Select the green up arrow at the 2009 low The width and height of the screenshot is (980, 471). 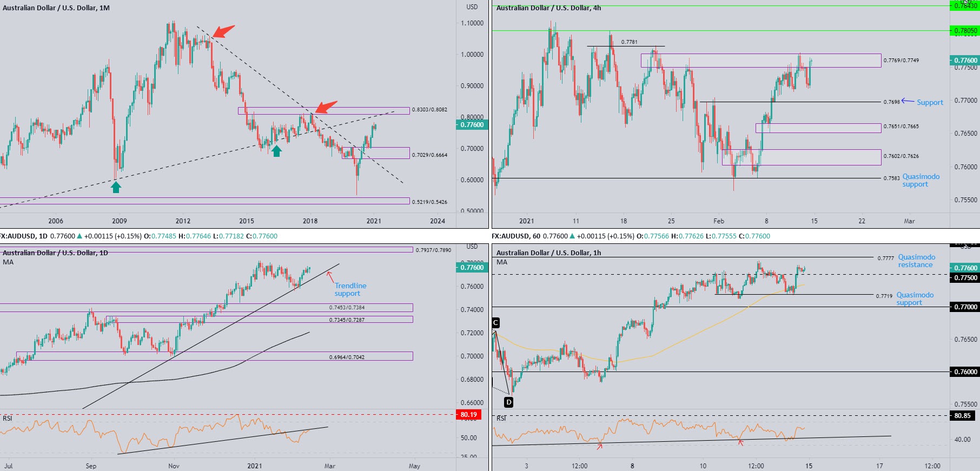[x=116, y=187]
